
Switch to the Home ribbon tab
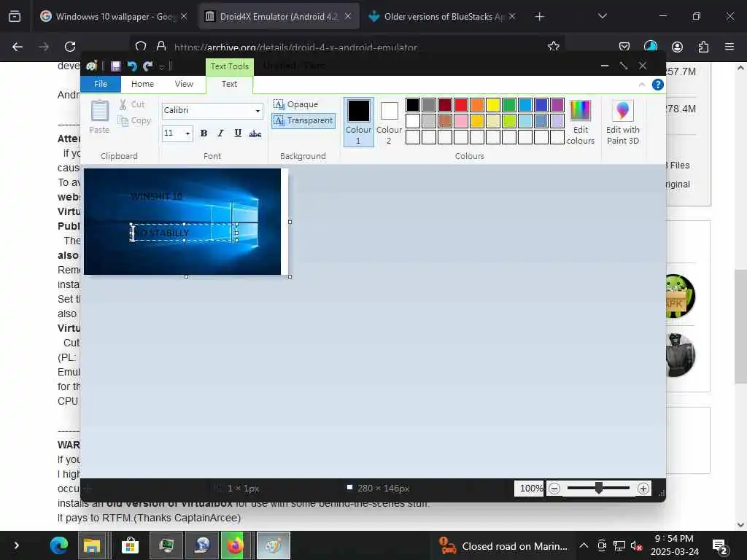[x=142, y=84]
